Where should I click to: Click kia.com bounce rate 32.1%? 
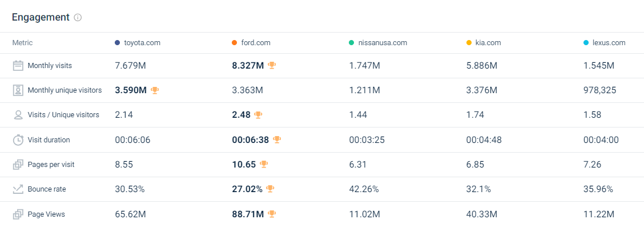[478, 189]
